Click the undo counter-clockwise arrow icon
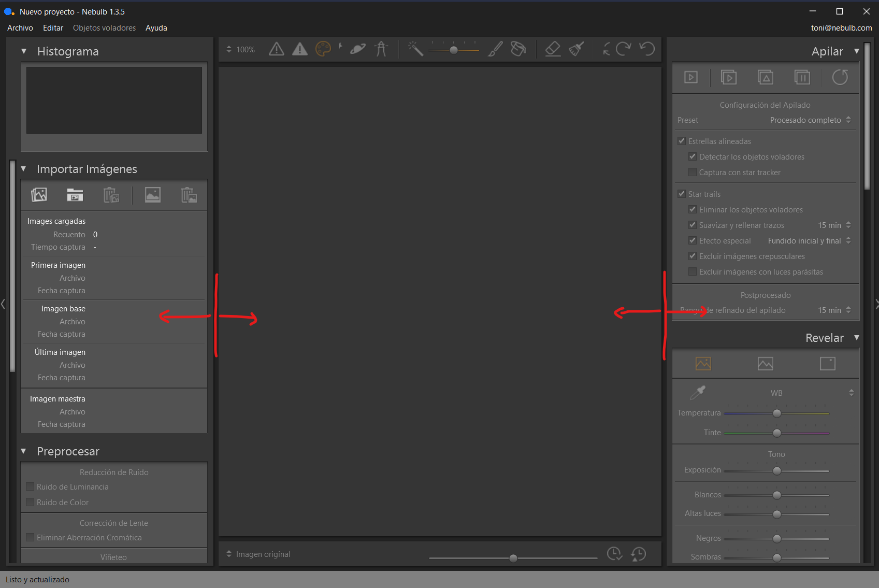The width and height of the screenshot is (879, 588). pos(647,49)
